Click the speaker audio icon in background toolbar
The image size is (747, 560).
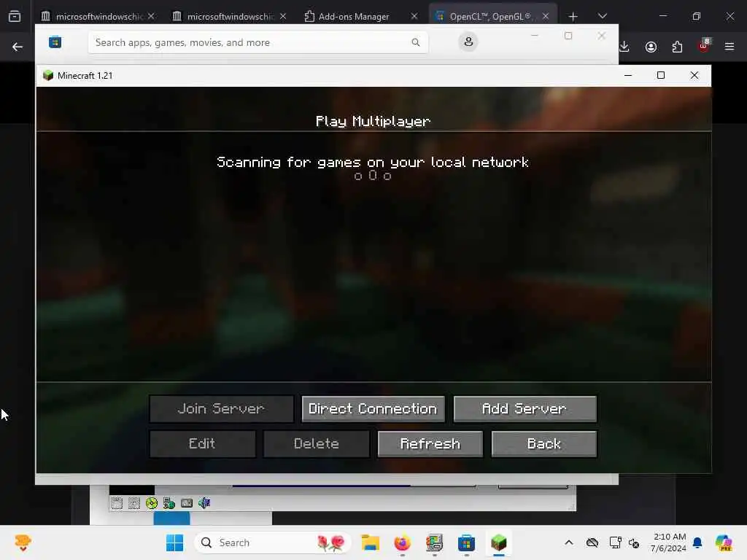pyautogui.click(x=204, y=503)
